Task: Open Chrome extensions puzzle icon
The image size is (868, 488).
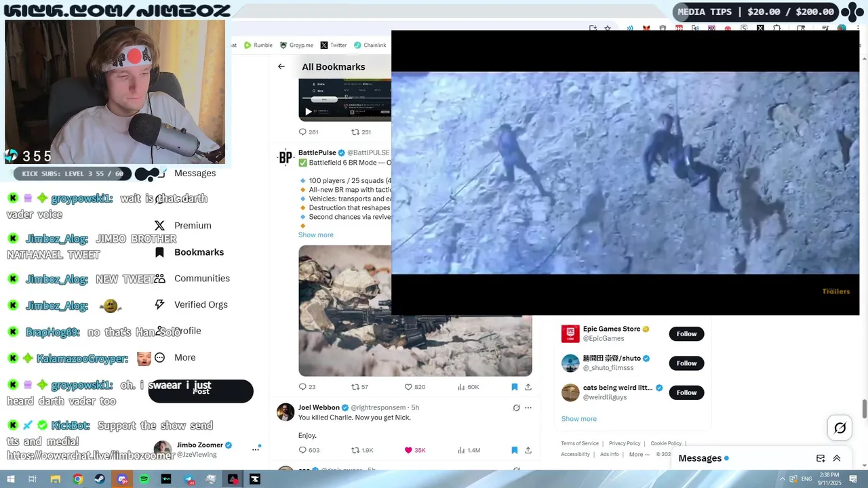Action: pyautogui.click(x=776, y=28)
